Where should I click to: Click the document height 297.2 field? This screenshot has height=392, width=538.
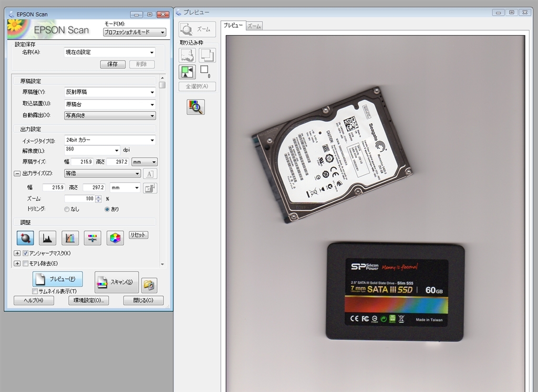point(118,162)
